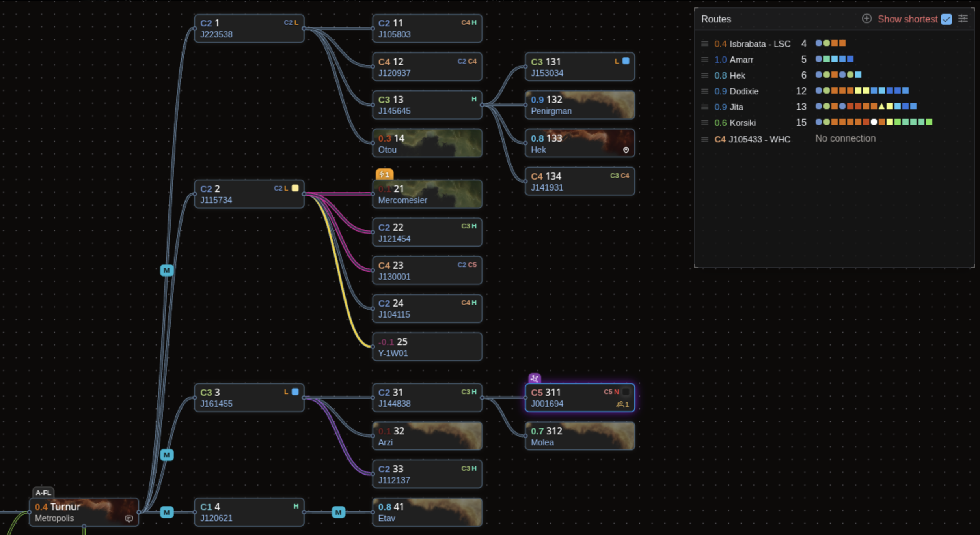
Task: Click the Y-1W01 nullsec system node
Action: pos(427,347)
